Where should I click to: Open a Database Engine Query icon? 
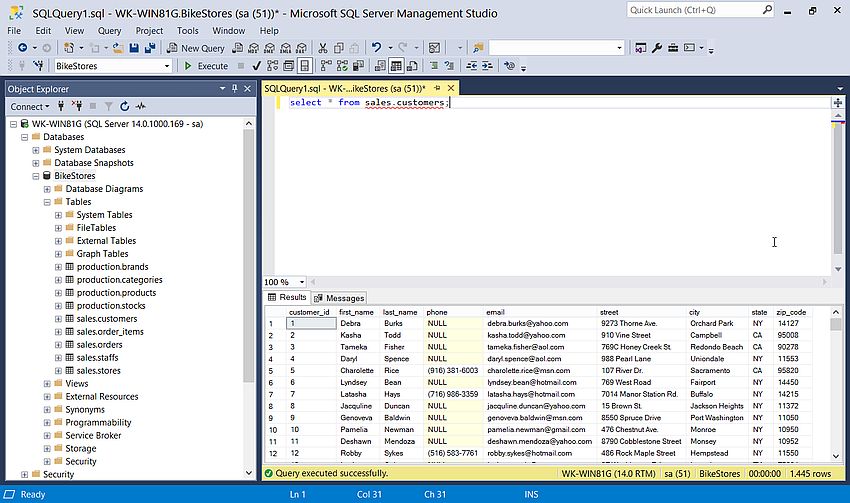[x=237, y=48]
